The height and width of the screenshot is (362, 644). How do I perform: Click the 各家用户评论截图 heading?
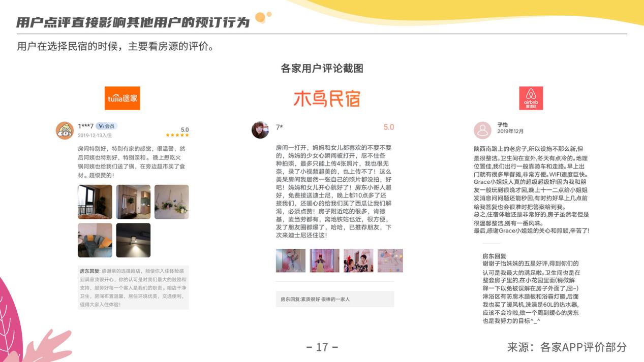tap(322, 69)
